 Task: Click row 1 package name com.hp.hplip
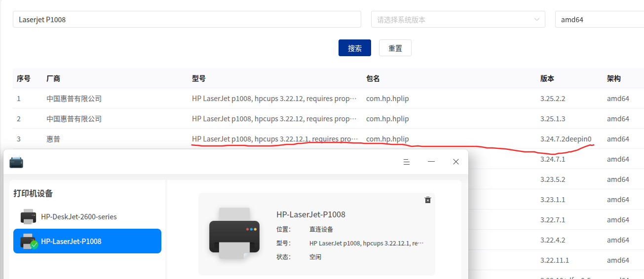pyautogui.click(x=387, y=99)
